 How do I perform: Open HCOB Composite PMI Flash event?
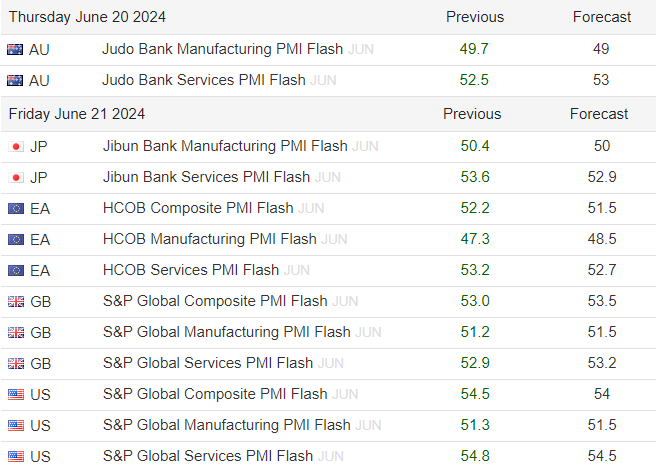(198, 208)
